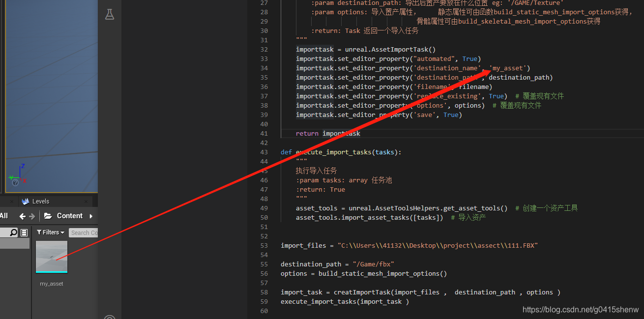Open the CSDN blog link at bottom right
Screen dimensions: 644x319
click(x=580, y=309)
